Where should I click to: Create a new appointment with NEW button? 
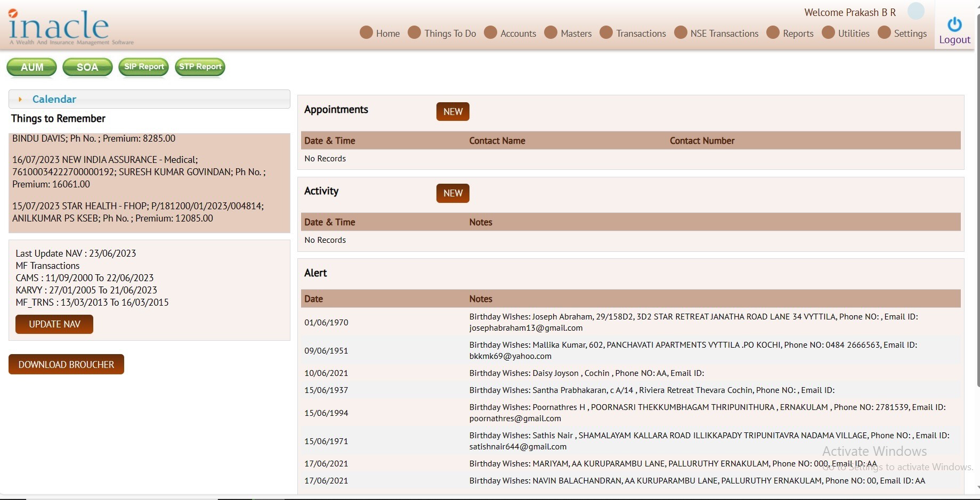tap(452, 112)
